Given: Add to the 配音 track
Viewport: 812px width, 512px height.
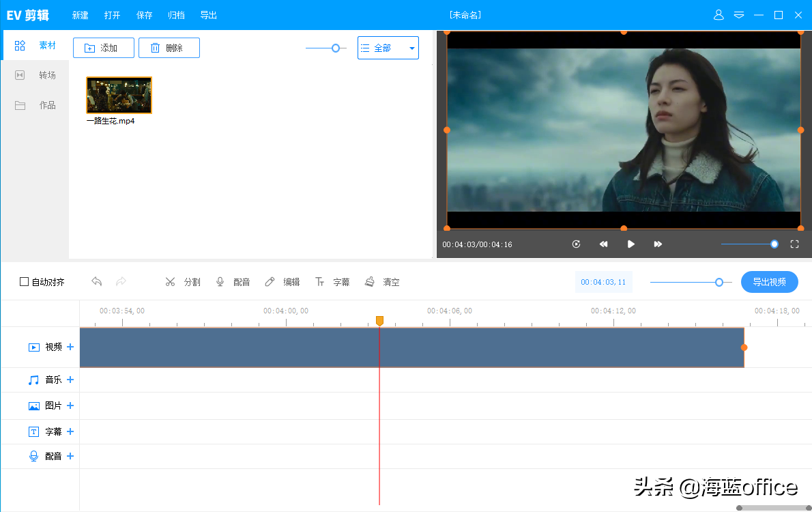Looking at the screenshot, I should [70, 456].
